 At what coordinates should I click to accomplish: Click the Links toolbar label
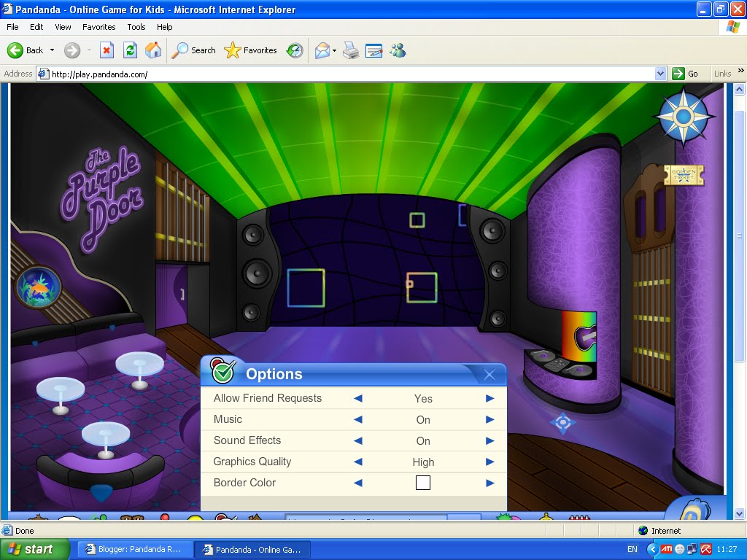[x=722, y=74]
